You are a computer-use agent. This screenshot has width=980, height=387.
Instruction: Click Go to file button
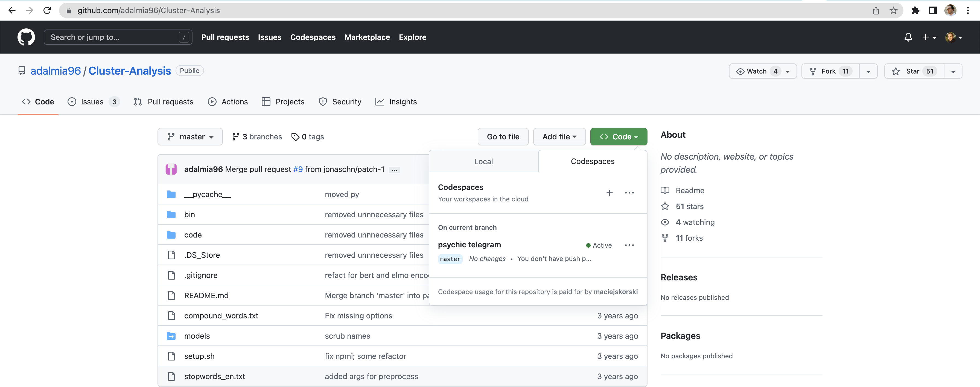[x=503, y=136]
